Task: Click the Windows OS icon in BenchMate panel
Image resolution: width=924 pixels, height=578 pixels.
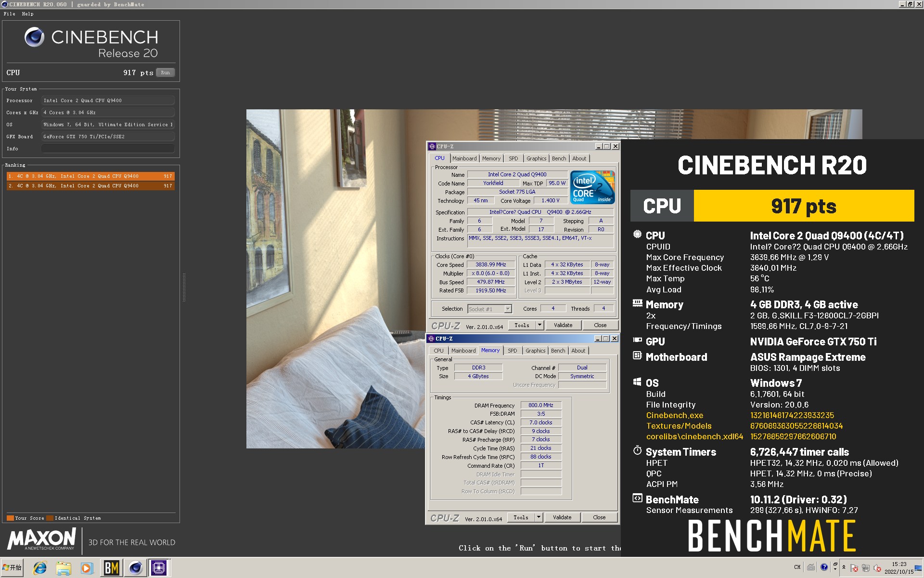Action: 637,382
